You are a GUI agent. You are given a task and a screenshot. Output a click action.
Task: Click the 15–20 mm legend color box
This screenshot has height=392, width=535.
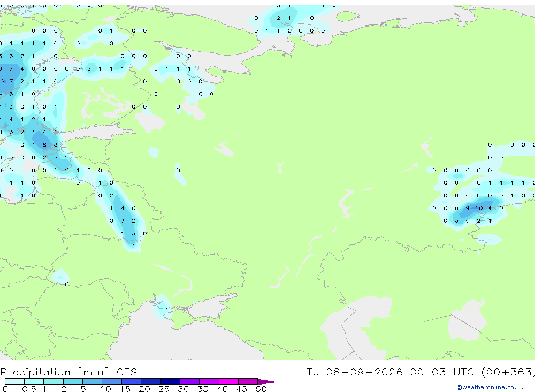[132, 381]
